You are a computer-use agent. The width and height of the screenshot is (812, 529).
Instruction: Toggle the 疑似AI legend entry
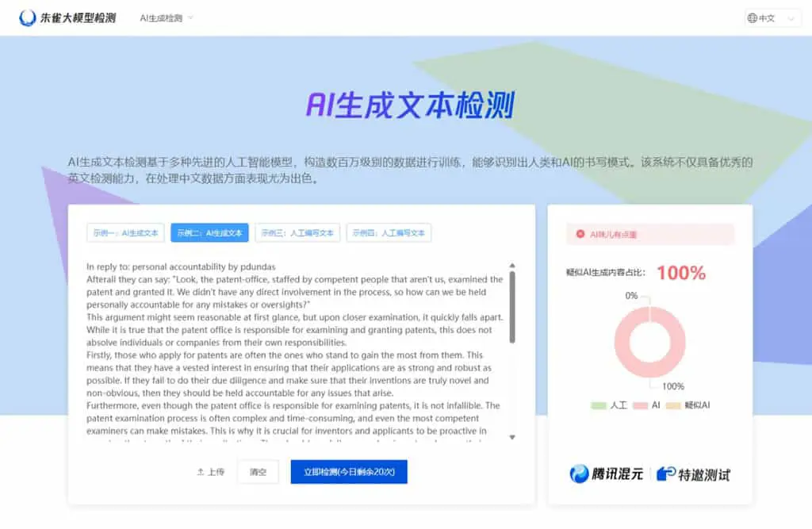pos(688,405)
